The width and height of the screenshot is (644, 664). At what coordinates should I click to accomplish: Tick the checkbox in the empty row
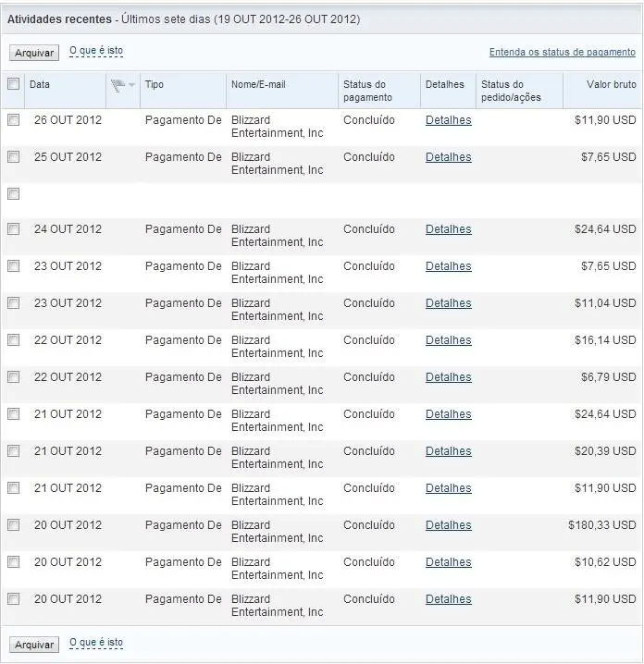[x=13, y=194]
